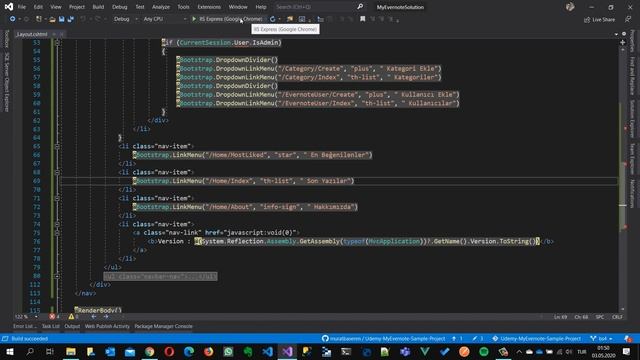The image size is (640, 360).
Task: Open the Any CPU platform dropdown
Action: click(164, 19)
